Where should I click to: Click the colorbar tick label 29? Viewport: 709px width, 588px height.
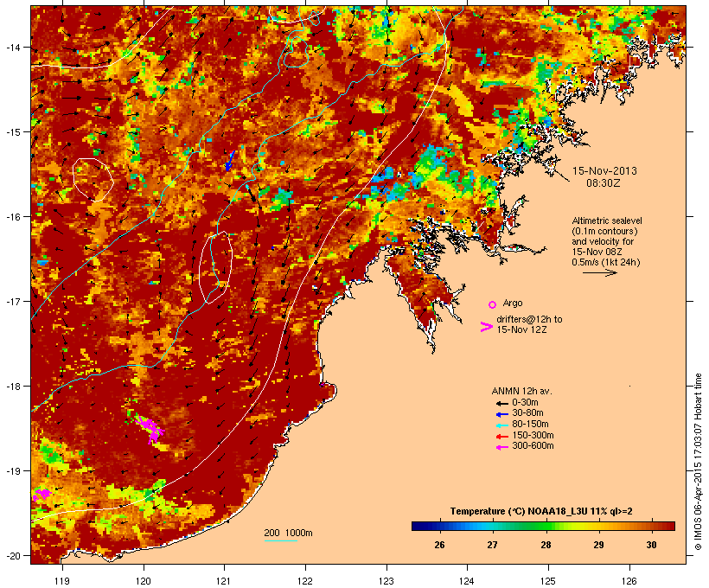point(598,545)
